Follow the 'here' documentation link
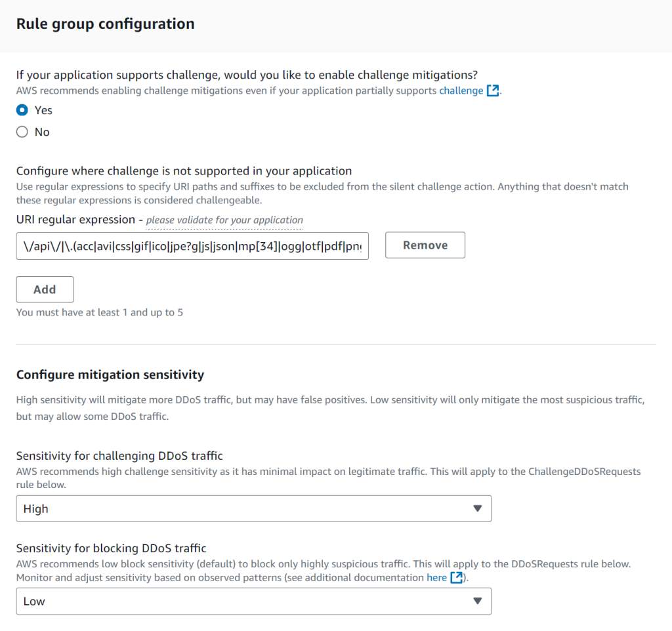This screenshot has width=672, height=631. point(437,578)
